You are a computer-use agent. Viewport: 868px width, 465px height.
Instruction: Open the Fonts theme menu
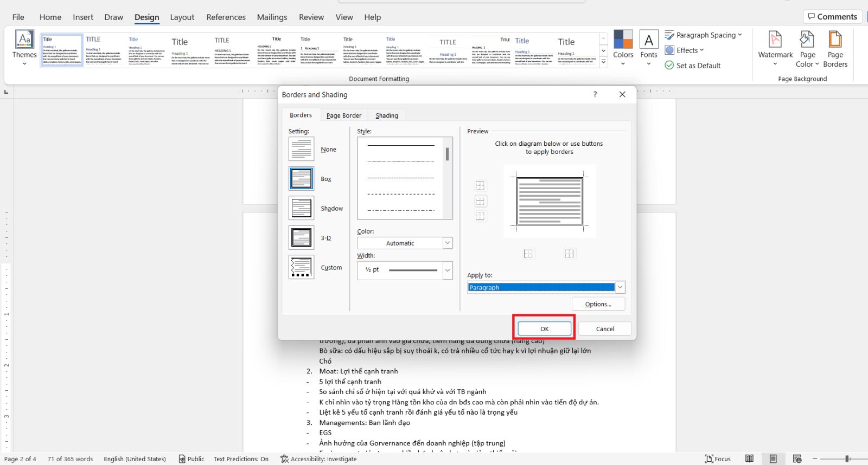[649, 49]
